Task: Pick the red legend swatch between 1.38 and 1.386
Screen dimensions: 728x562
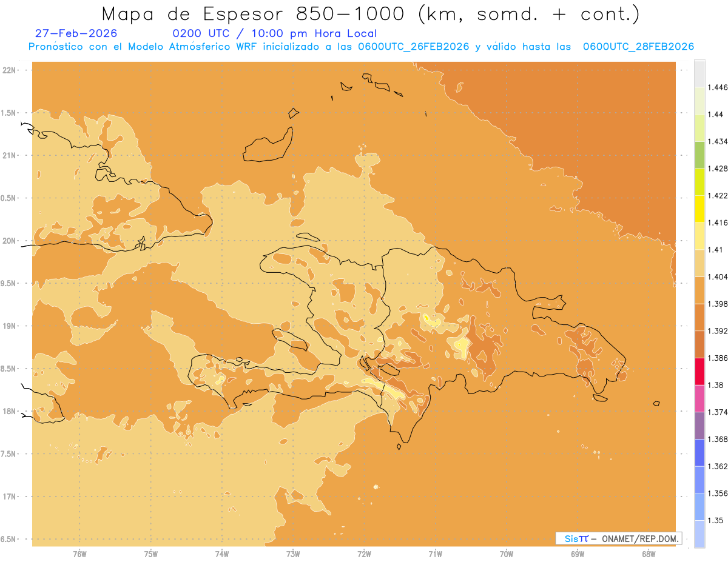Action: coord(699,372)
